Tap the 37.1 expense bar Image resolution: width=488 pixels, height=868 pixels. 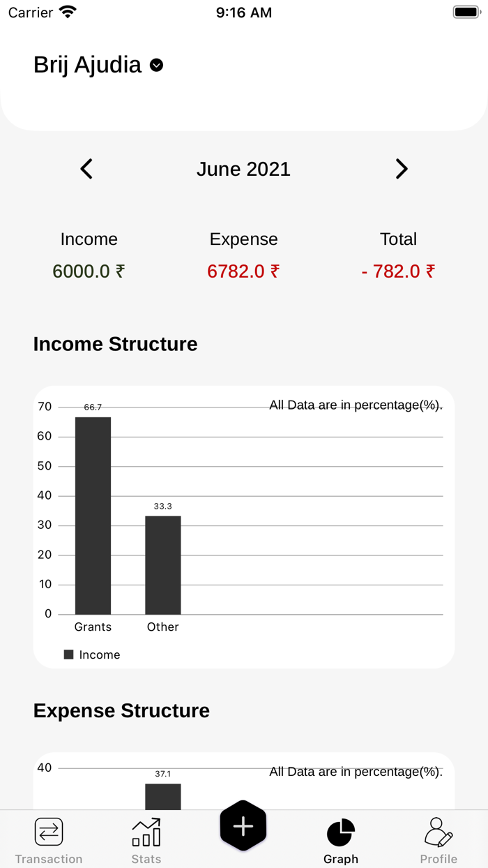coord(162,796)
